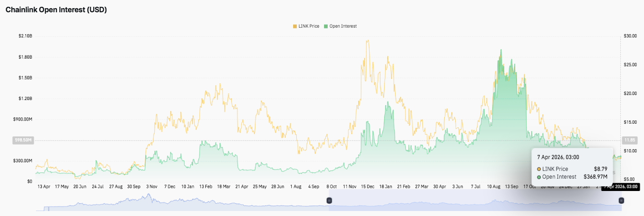The height and width of the screenshot is (216, 644).
Task: Click the green dot in the tooltip
Action: tap(539, 177)
